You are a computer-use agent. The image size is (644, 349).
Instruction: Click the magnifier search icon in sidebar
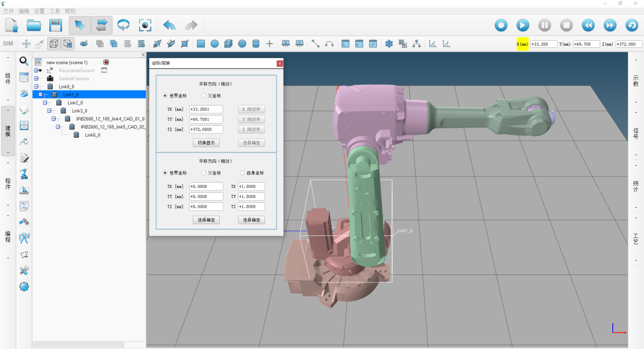tap(24, 61)
